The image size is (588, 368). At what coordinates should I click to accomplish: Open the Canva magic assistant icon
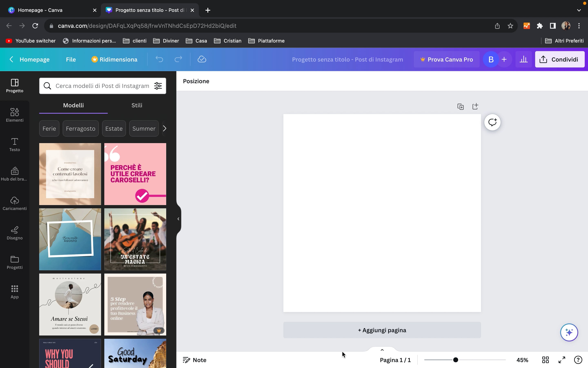pos(569,332)
